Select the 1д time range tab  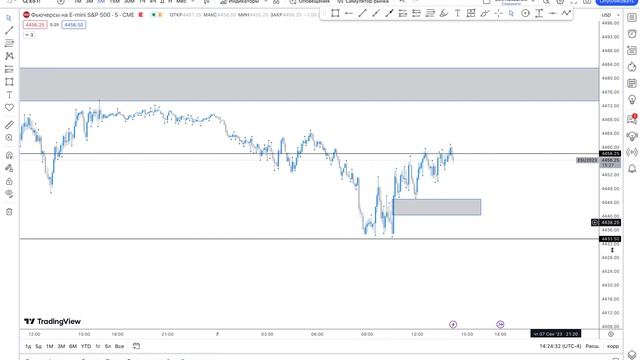click(28, 346)
